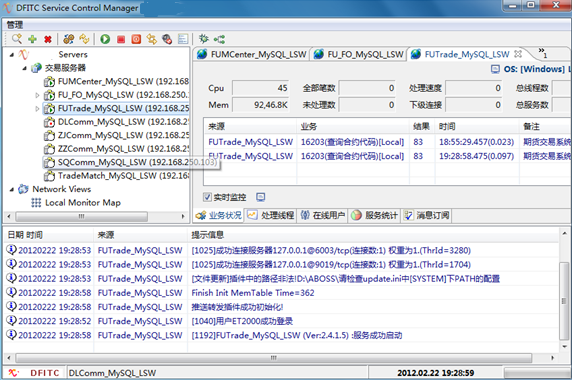The image size is (572, 380).
Task: Select Local Monitor Map item
Action: (83, 203)
